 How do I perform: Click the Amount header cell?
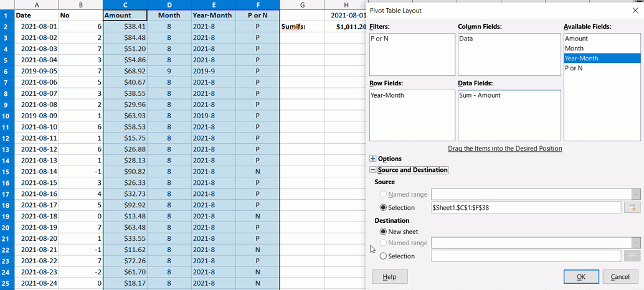[x=125, y=16]
